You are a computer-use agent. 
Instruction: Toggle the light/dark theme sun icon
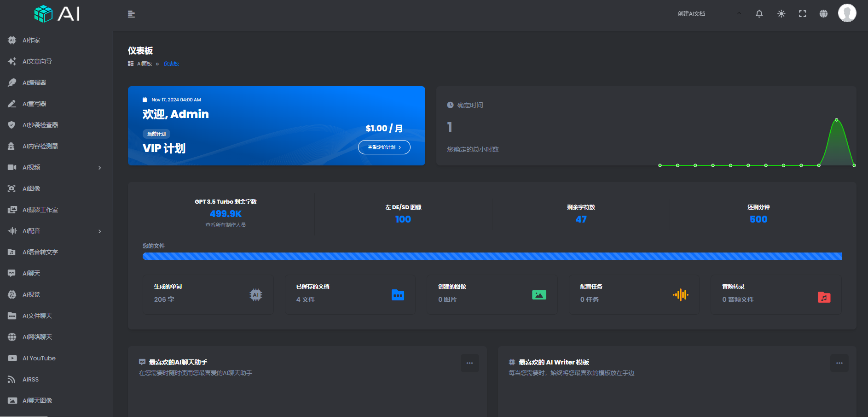(781, 14)
